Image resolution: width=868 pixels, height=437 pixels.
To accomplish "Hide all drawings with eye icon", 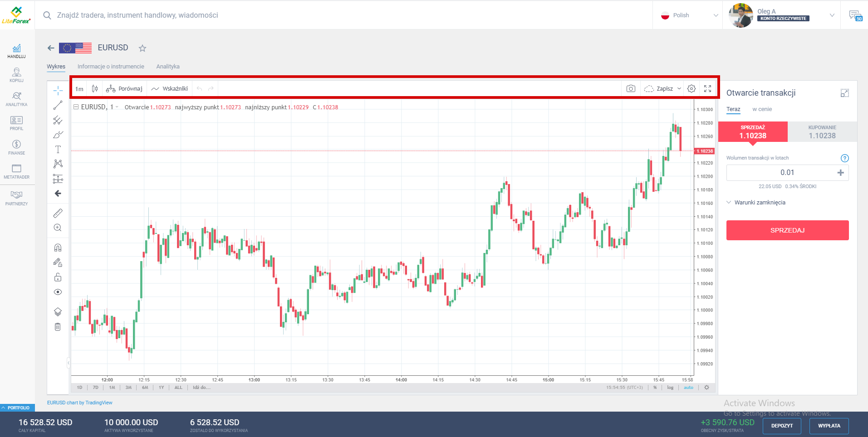I will [58, 292].
